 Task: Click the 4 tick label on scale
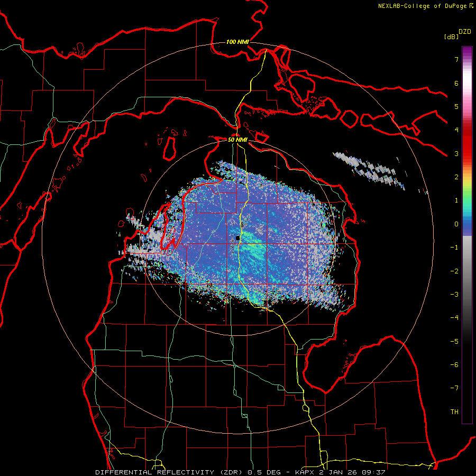point(456,130)
